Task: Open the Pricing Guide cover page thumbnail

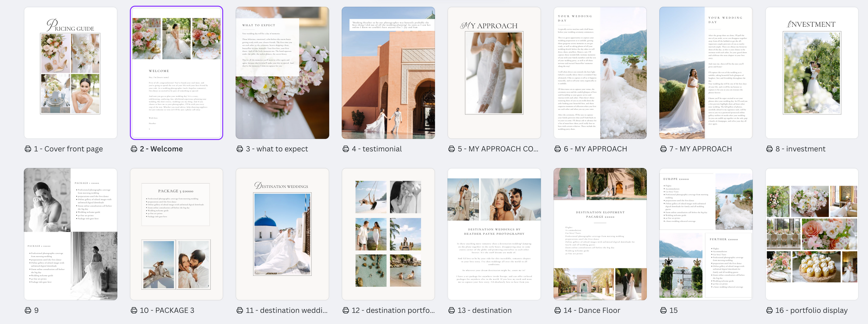Action: point(70,73)
